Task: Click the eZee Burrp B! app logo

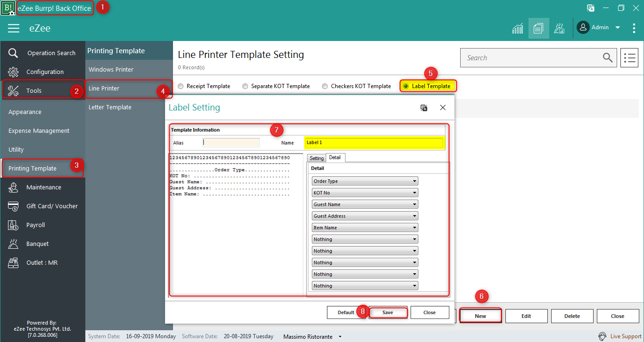Action: point(8,8)
